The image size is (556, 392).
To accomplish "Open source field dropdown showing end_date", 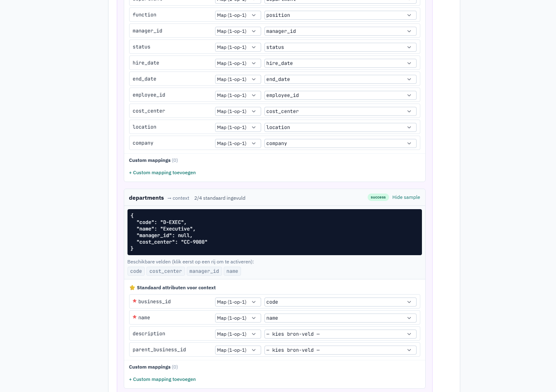I will click(x=340, y=79).
